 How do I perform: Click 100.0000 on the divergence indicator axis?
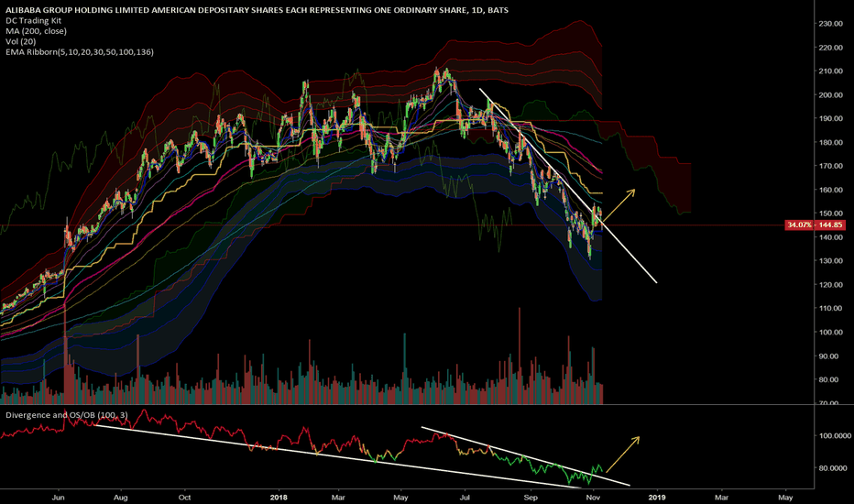tap(833, 435)
